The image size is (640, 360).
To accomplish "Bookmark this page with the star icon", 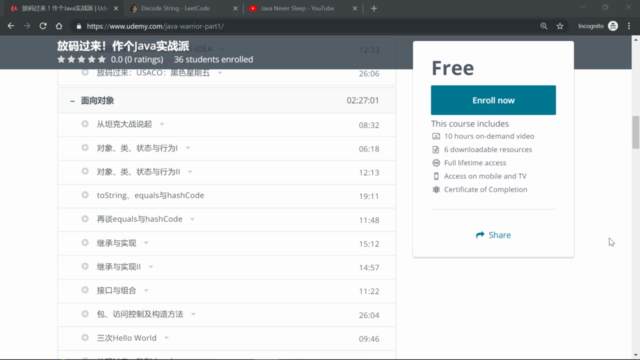I will (x=560, y=26).
